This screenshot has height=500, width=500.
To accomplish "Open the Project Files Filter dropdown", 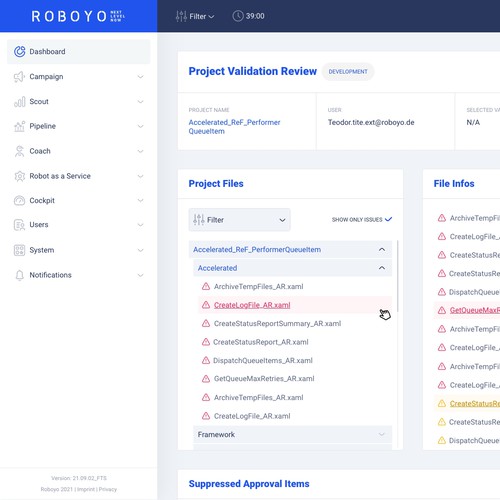I will point(239,220).
